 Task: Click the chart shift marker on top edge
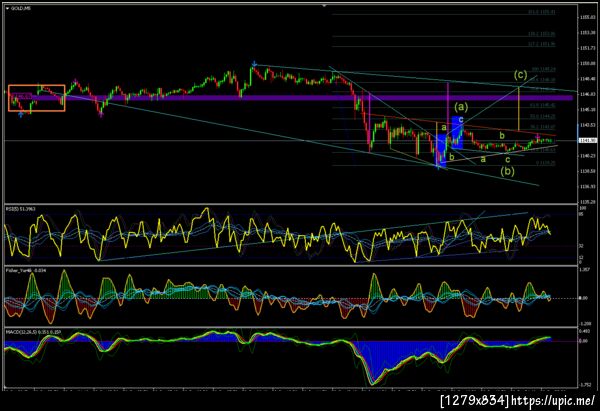tap(324, 6)
